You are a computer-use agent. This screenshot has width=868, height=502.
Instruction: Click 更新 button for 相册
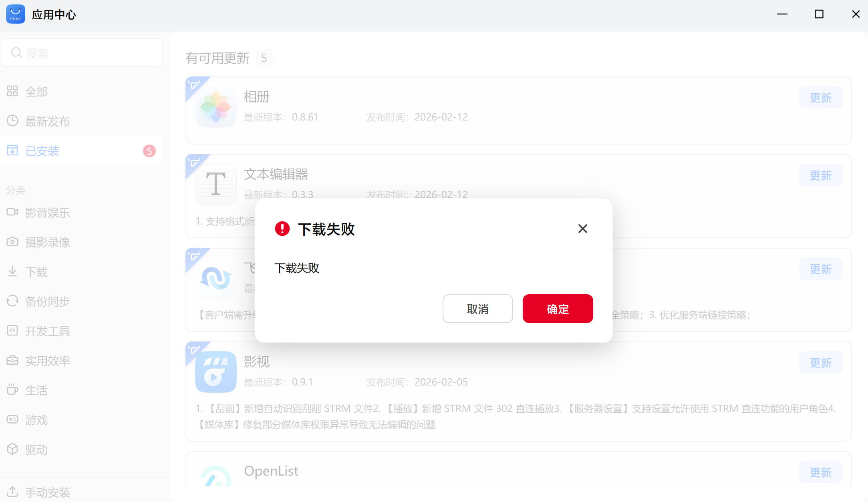(820, 98)
